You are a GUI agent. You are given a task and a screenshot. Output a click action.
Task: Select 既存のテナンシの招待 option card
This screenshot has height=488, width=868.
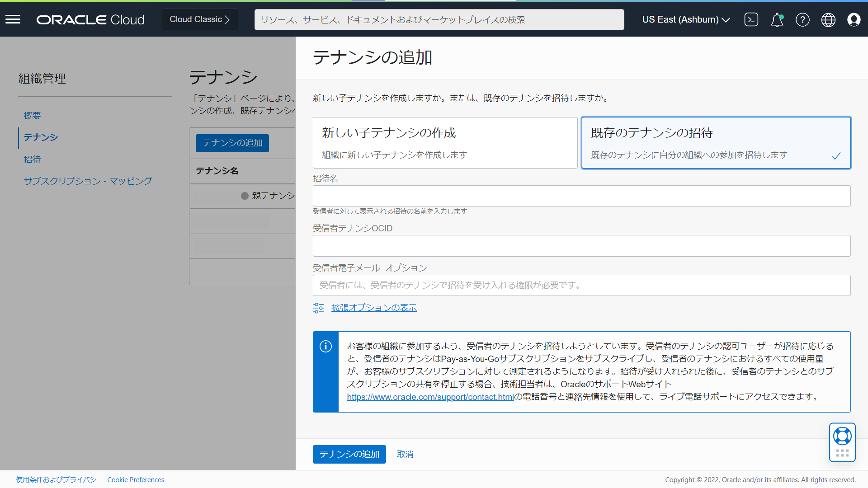(x=716, y=143)
